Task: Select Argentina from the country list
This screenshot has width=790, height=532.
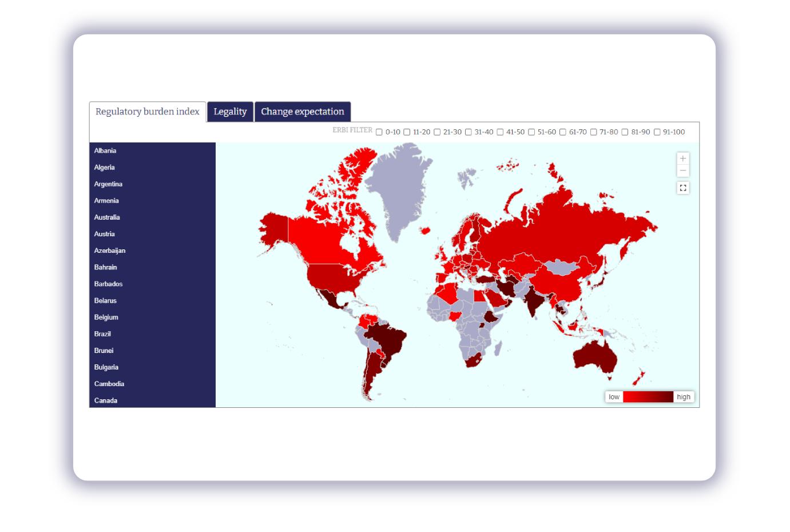Action: coord(108,184)
